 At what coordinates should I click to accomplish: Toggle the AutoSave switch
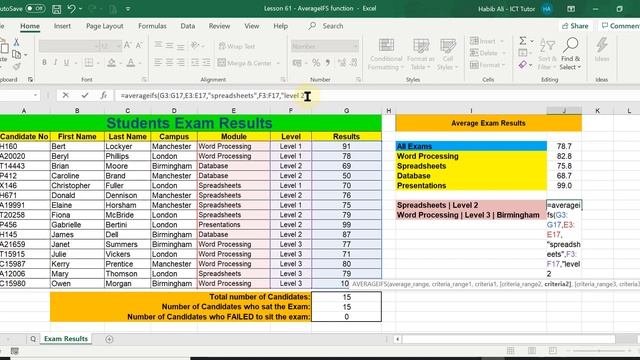point(35,8)
